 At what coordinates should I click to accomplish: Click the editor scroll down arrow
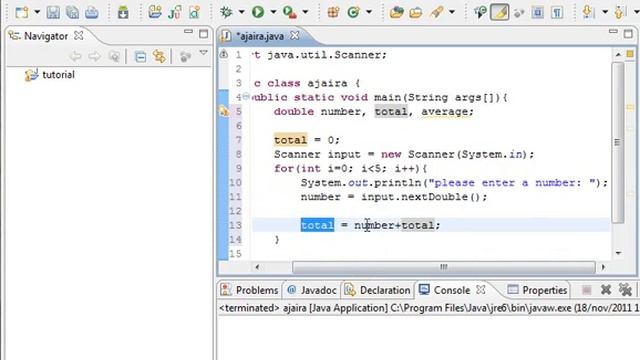pos(618,253)
